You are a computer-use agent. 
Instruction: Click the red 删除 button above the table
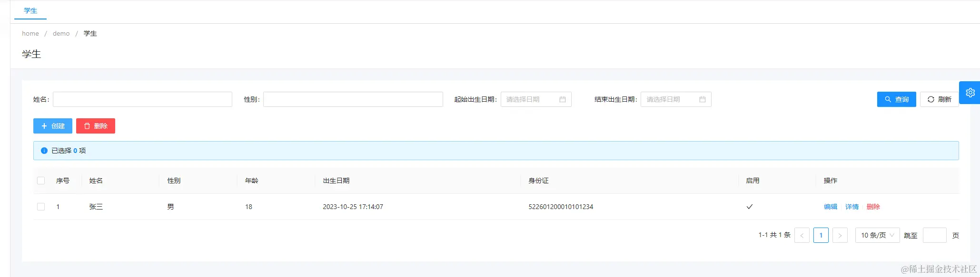tap(96, 126)
